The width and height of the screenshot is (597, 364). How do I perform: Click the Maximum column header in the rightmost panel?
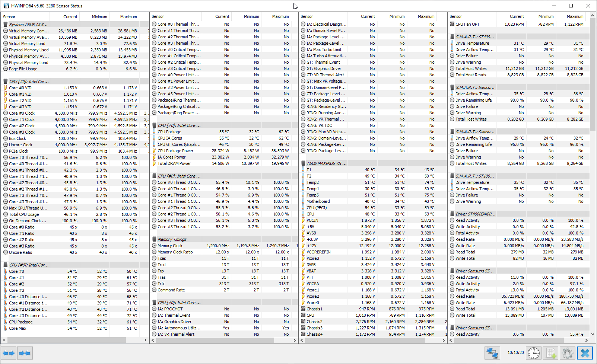coord(575,16)
